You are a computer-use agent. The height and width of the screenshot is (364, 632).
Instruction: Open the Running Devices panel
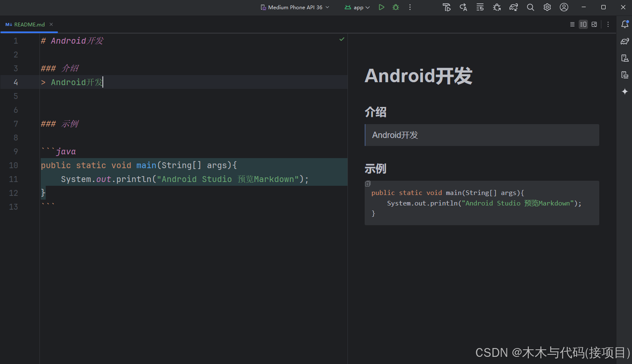624,75
